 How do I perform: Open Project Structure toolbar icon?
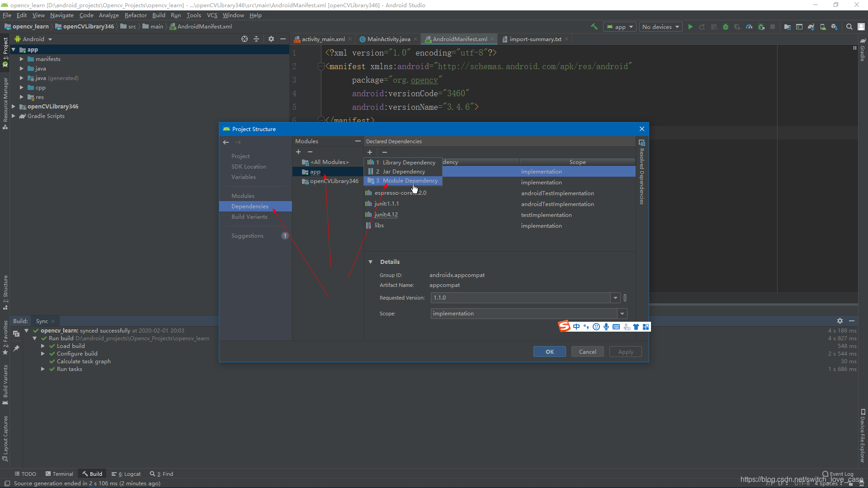788,27
